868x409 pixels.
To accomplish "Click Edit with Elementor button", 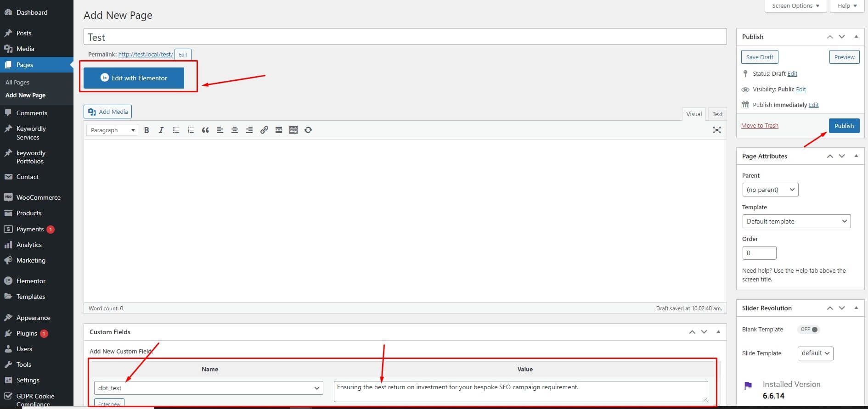I will coord(134,78).
